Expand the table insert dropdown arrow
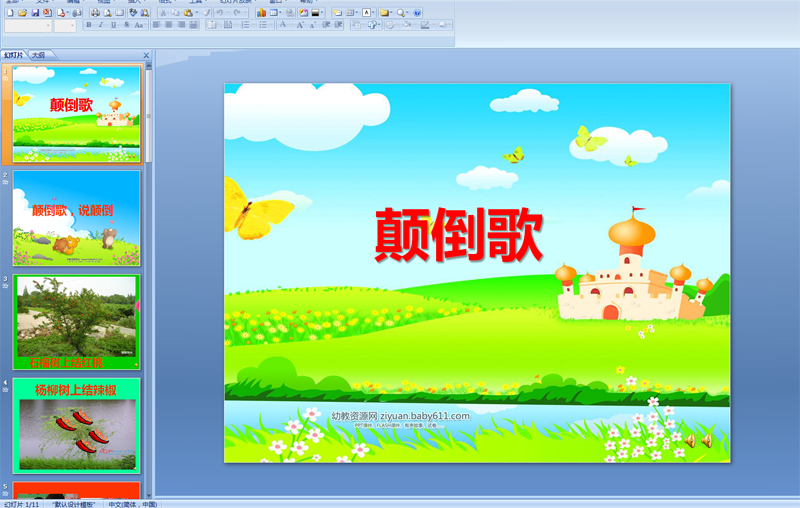This screenshot has width=800, height=508. click(281, 13)
